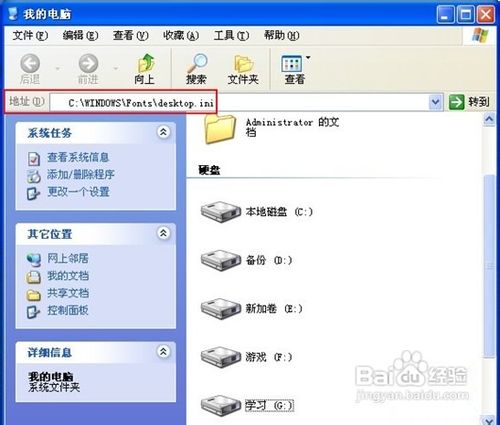Toggle the 文件夹 folders pane button

pos(244,64)
